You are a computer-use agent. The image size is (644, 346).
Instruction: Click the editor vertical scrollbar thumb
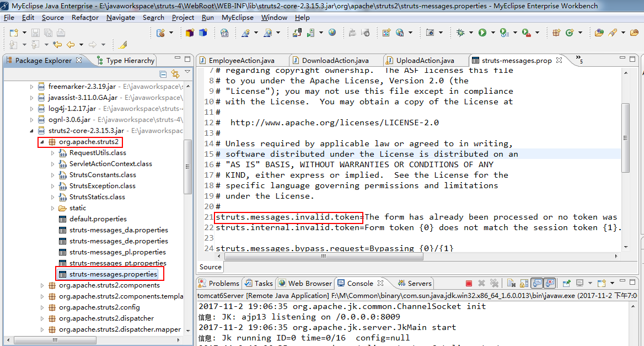coord(625,137)
